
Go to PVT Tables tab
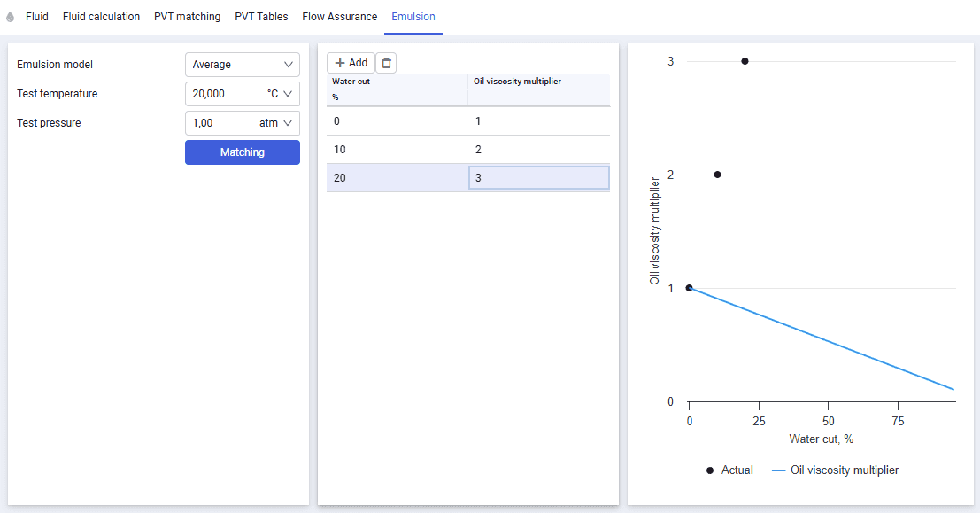coord(261,16)
